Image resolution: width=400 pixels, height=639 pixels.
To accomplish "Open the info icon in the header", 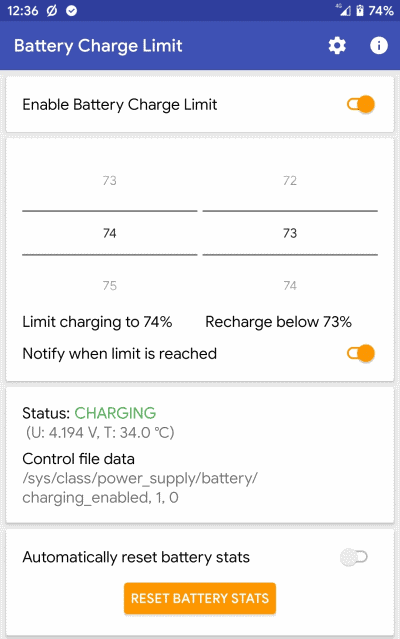I will coord(379,46).
